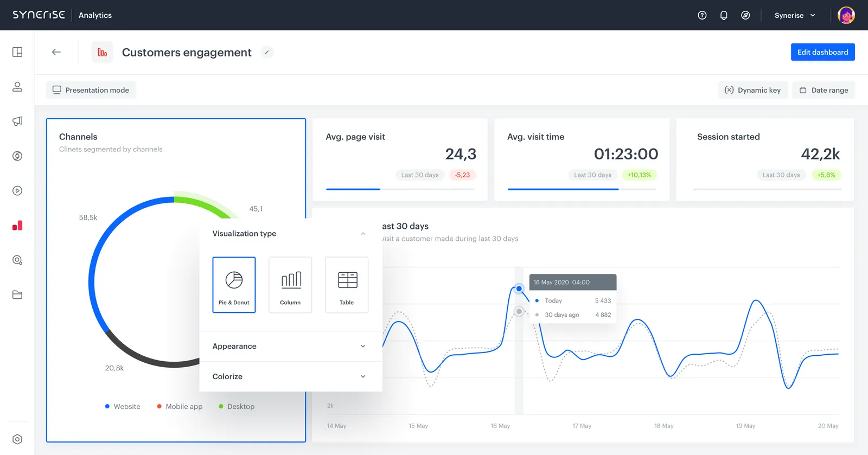Open notifications bell icon

point(724,15)
